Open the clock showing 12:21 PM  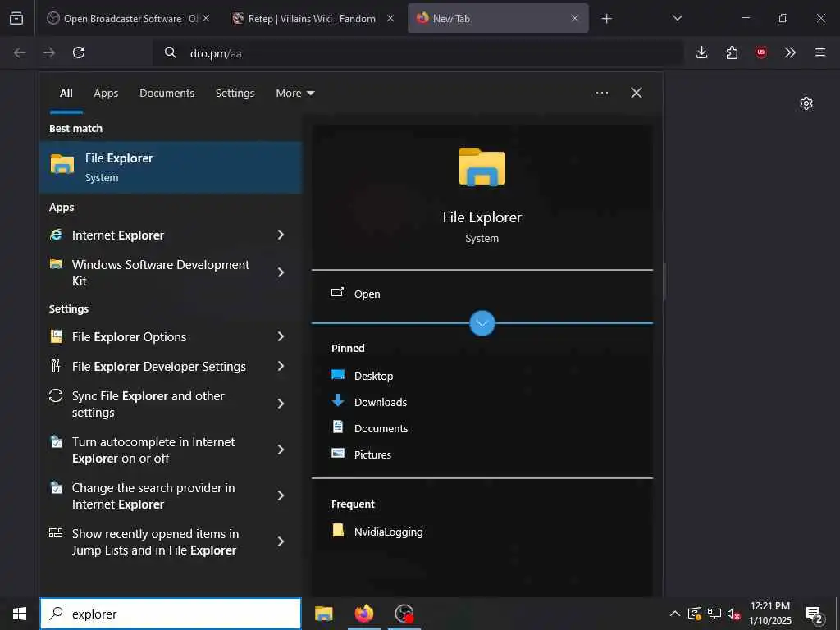click(x=769, y=614)
